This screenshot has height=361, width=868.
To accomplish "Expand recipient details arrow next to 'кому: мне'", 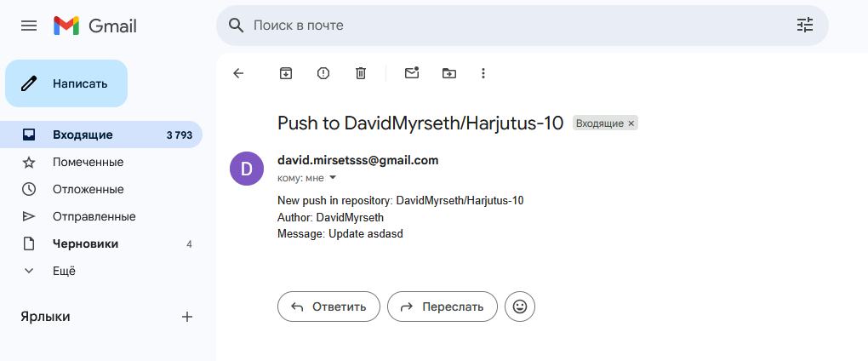I will (333, 178).
